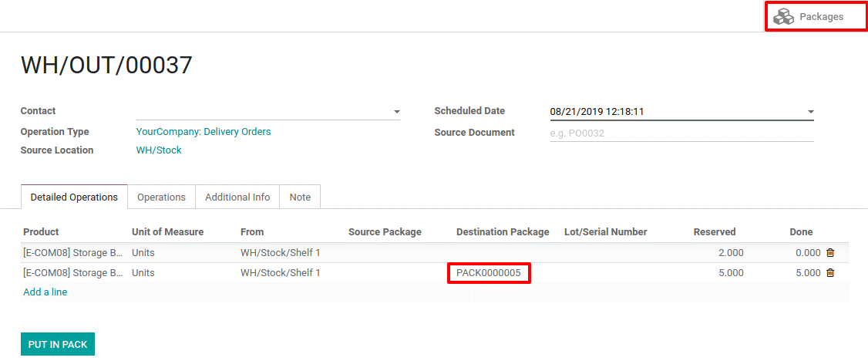Viewport: 868px width, 361px height.
Task: Sort by the Product column header
Action: [x=41, y=232]
